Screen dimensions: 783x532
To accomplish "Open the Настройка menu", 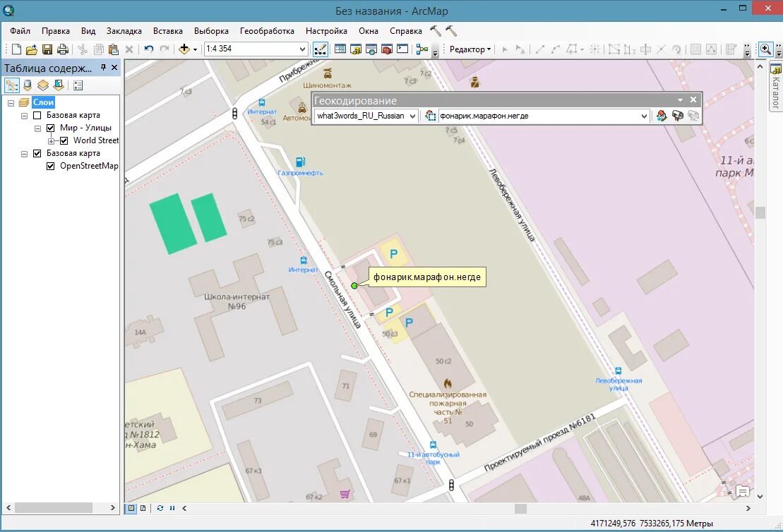I will (x=326, y=31).
